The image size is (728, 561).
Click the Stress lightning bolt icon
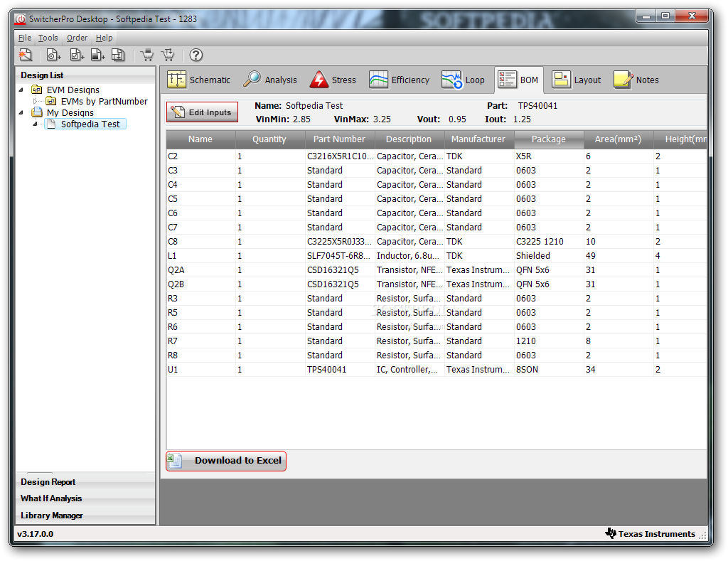pyautogui.click(x=319, y=80)
